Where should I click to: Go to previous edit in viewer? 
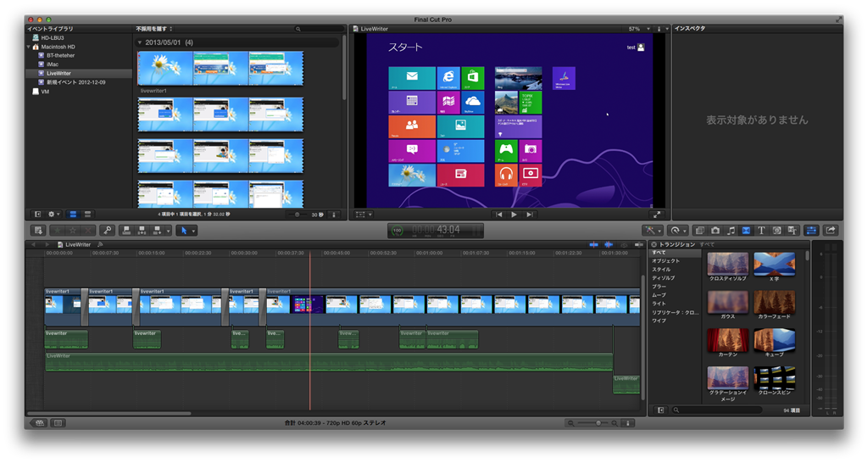pos(498,215)
